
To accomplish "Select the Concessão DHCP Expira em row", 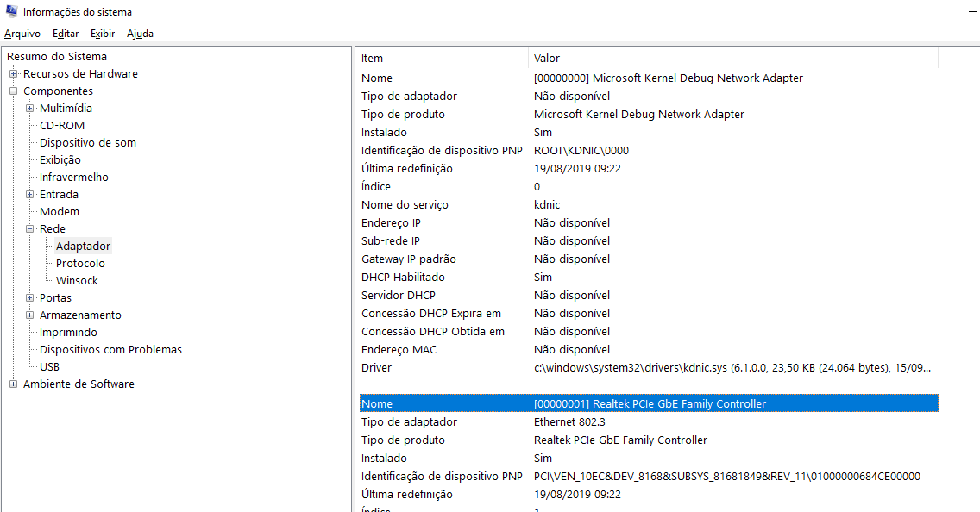I will pos(649,314).
